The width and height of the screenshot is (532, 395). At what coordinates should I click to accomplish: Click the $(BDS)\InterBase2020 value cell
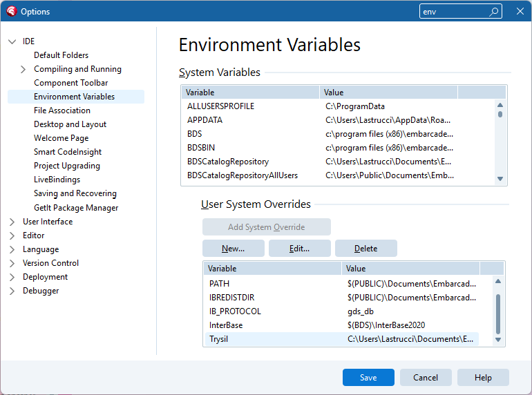click(x=386, y=325)
